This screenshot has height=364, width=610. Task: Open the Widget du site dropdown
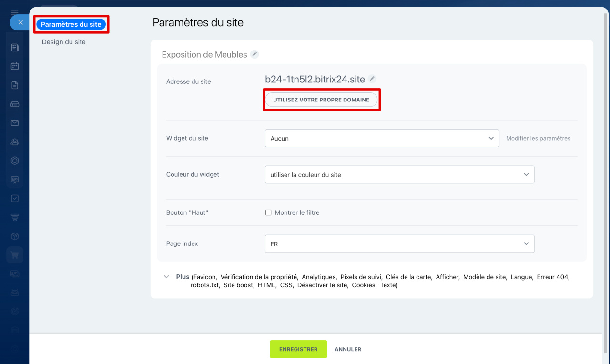pyautogui.click(x=382, y=138)
